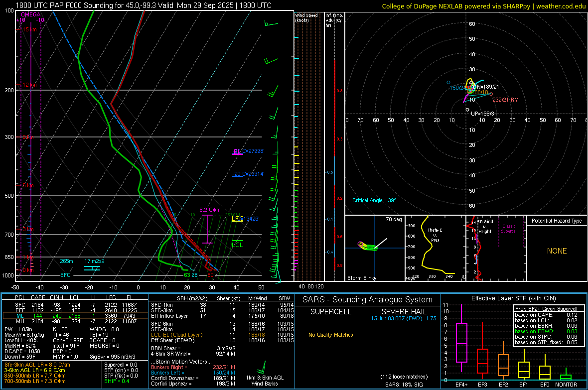Image resolution: width=588 pixels, height=390 pixels.
Task: Click the UP=198/3 hodograph label
Action: point(482,114)
